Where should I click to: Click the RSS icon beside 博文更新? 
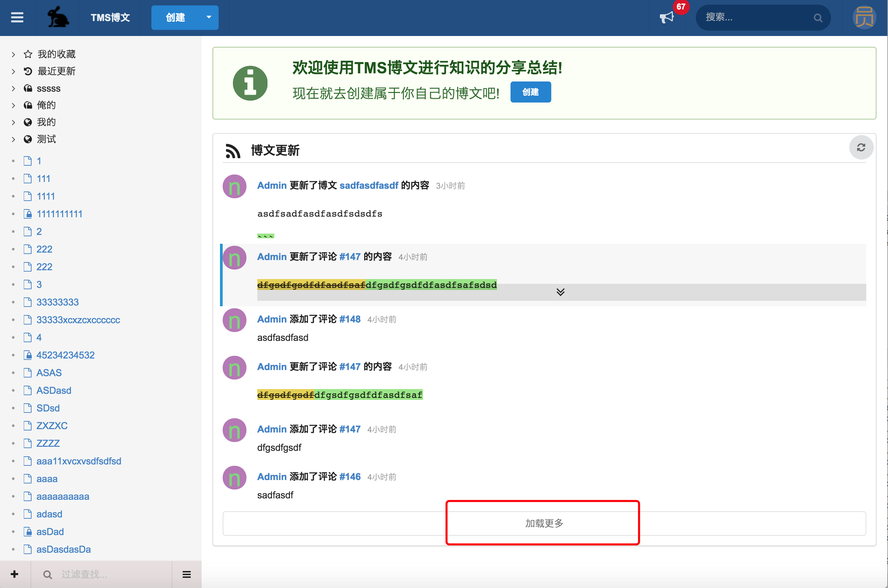coord(233,151)
